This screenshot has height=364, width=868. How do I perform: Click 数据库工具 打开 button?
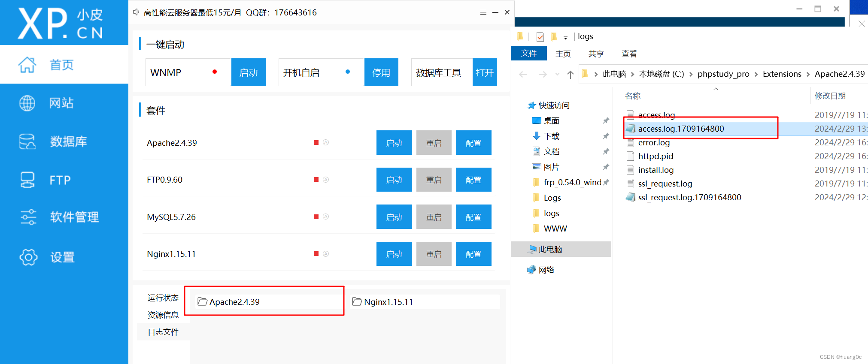point(485,72)
